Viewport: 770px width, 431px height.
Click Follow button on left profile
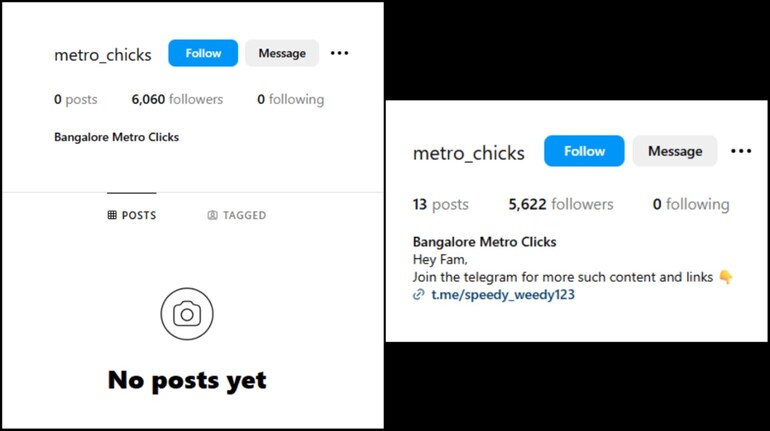pyautogui.click(x=203, y=53)
